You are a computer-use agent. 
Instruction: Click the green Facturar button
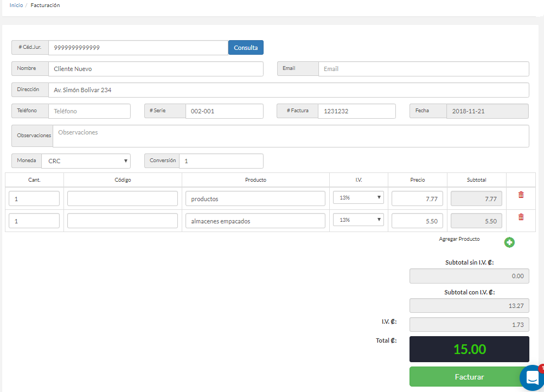point(469,377)
